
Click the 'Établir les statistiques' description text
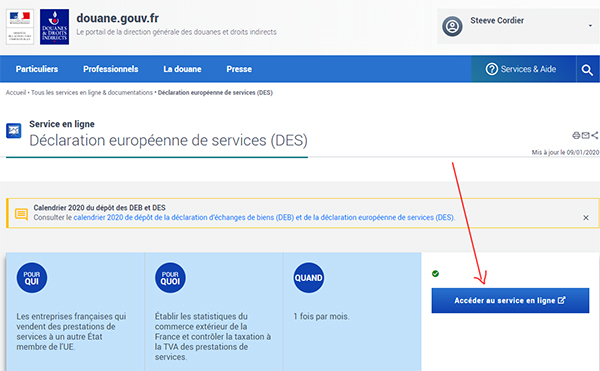pyautogui.click(x=213, y=337)
